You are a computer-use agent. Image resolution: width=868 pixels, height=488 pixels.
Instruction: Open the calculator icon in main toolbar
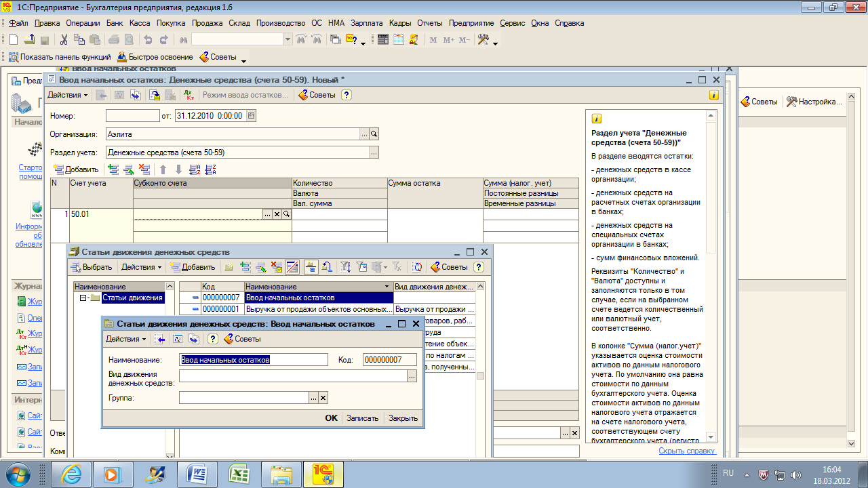coord(383,40)
